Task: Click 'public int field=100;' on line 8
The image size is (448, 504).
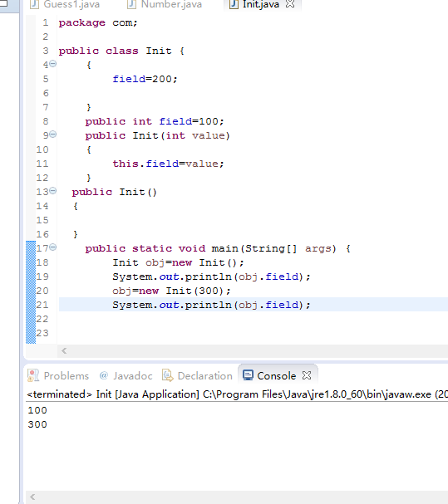Action: point(155,121)
